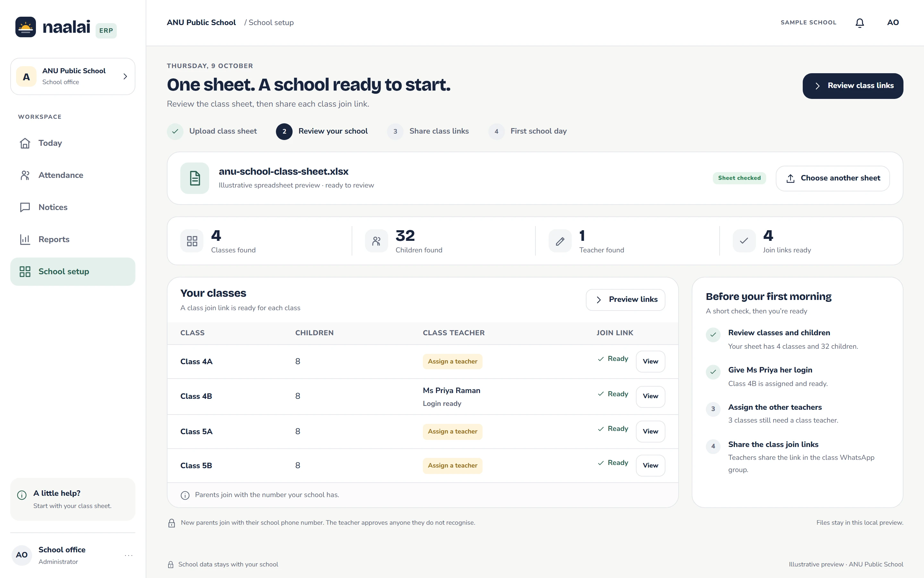Click Preview links button
This screenshot has height=578, width=924.
pos(625,300)
